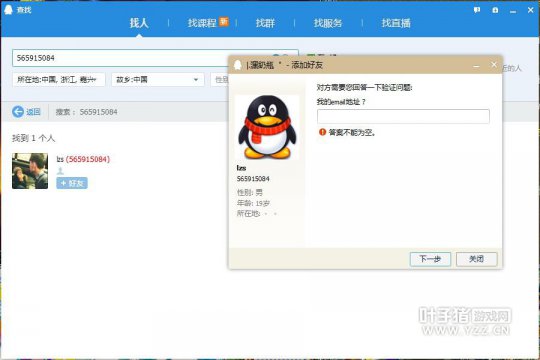
Task: Open the feedback icon in Find window title bar
Action: [x=477, y=10]
